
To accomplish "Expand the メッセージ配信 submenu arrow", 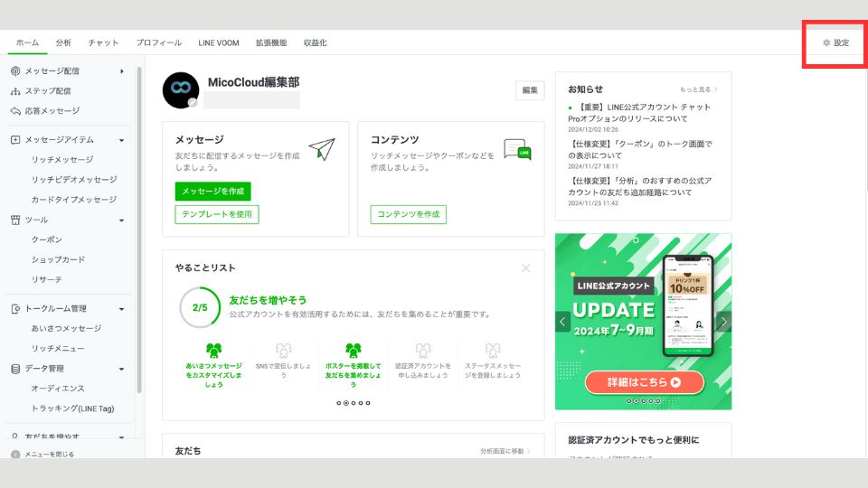I will pos(122,70).
